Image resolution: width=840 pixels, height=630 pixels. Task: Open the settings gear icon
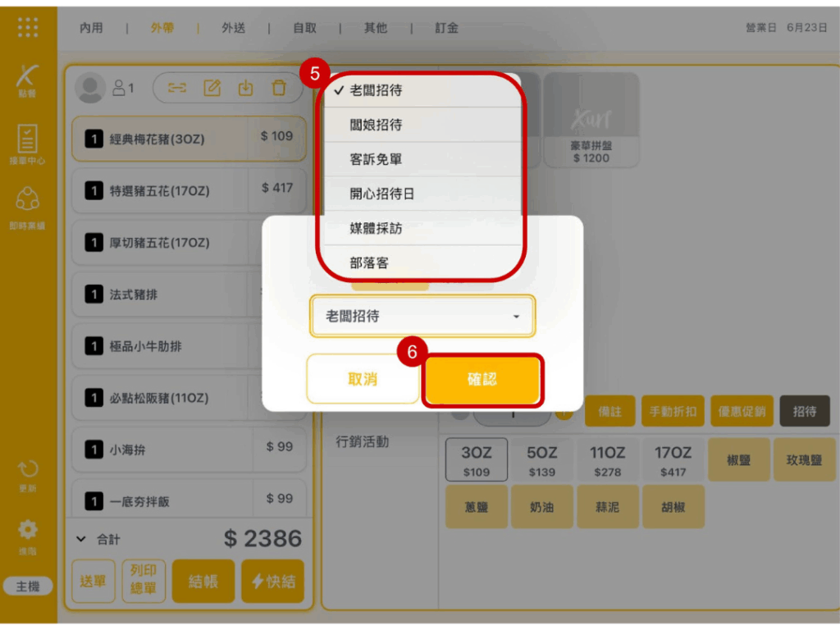coord(28,533)
